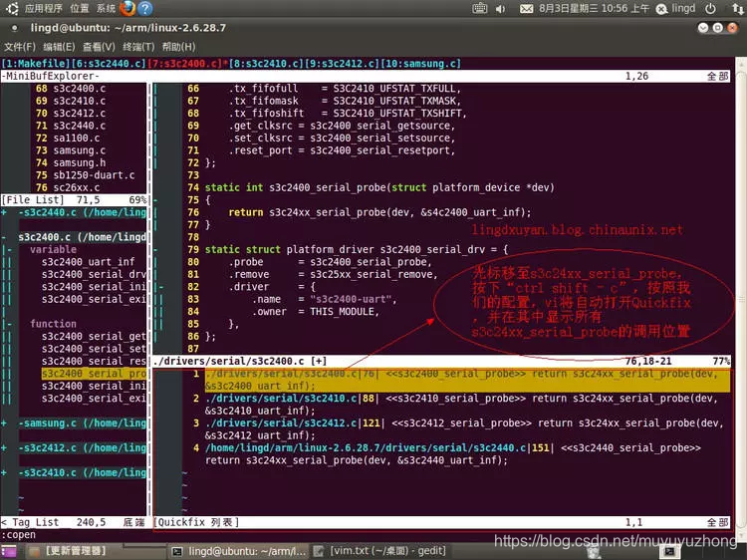This screenshot has height=560, width=747.
Task: Open Quickfix entry 1 for s3c2400.c
Action: [x=467, y=380]
